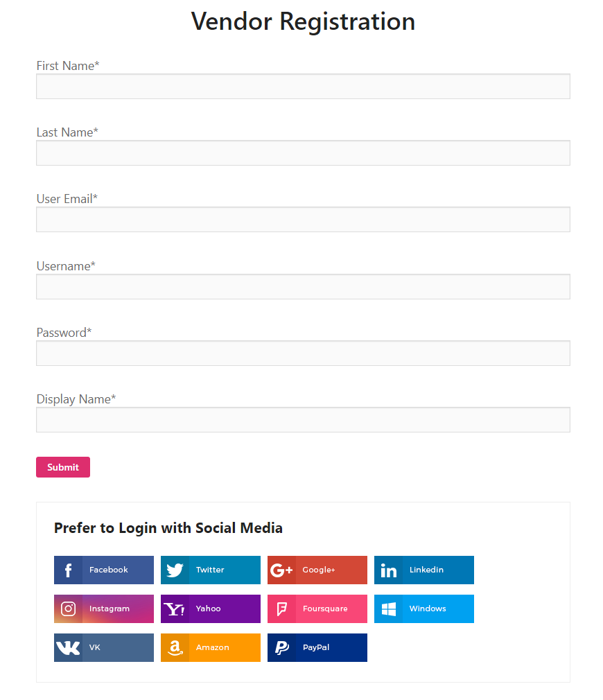Focus the First Name input field
Image resolution: width=603 pixels, height=700 pixels.
[x=303, y=87]
